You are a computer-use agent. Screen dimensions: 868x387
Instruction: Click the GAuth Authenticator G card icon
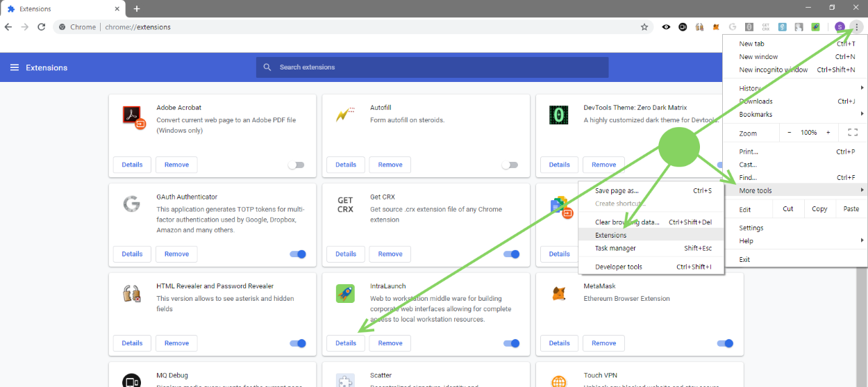click(x=131, y=204)
